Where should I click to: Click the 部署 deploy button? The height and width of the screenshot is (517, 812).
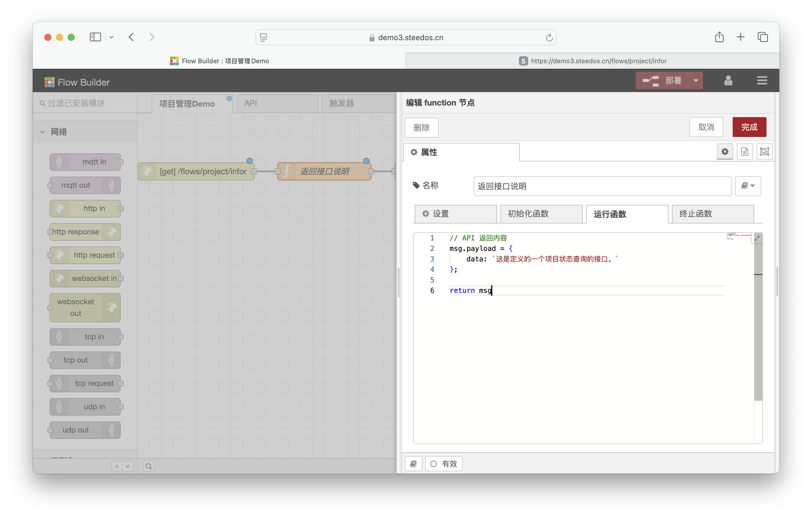(662, 80)
